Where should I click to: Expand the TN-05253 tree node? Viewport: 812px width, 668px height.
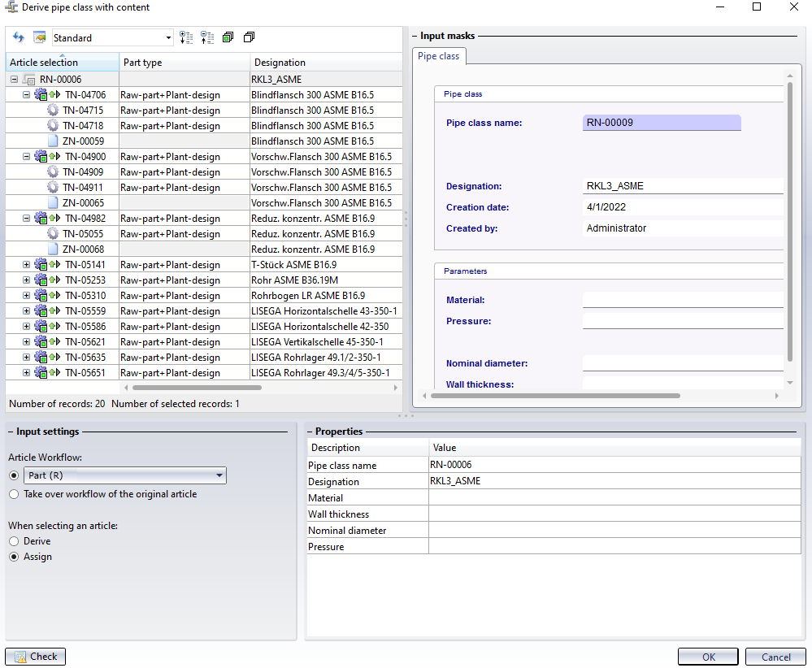(26, 280)
